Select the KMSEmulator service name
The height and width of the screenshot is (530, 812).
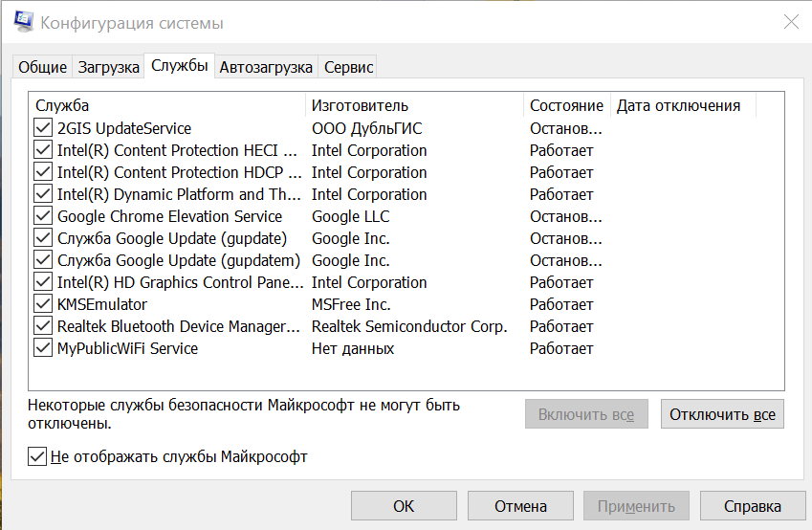[x=102, y=304]
